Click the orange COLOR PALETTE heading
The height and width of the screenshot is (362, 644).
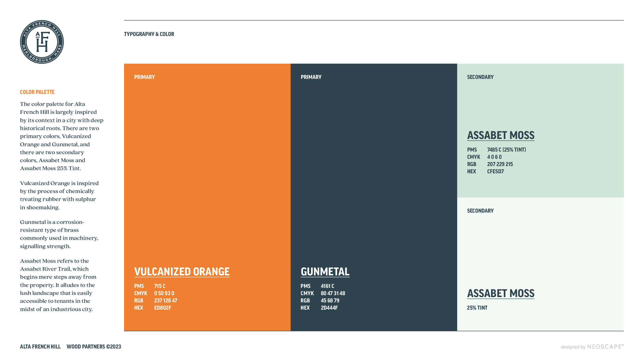pos(37,92)
